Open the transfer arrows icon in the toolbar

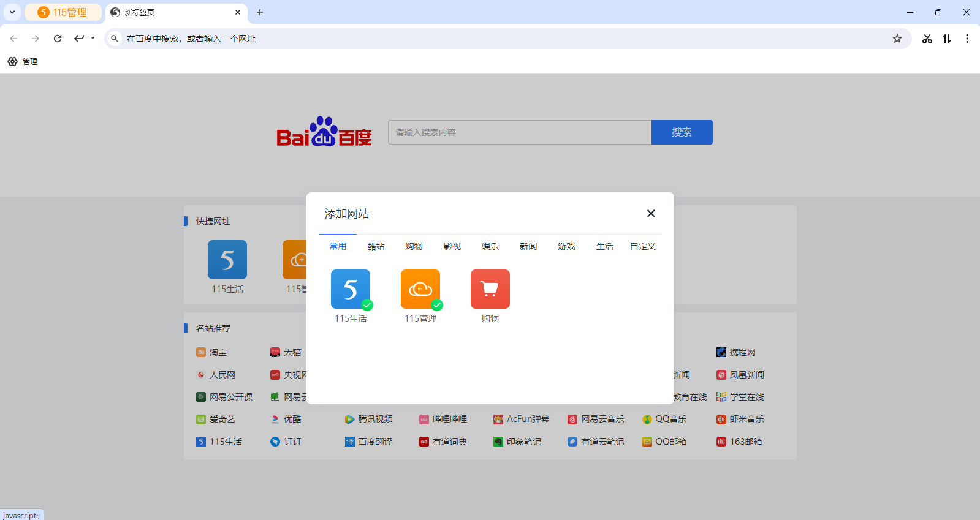click(x=947, y=39)
